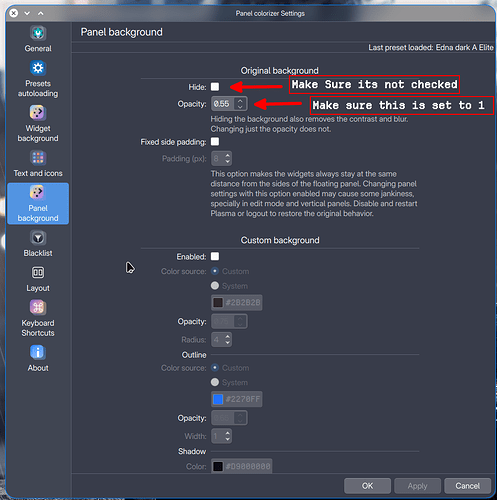Viewport: 497px width, 500px height.
Task: Confirm settings with the OK button
Action: pos(367,486)
